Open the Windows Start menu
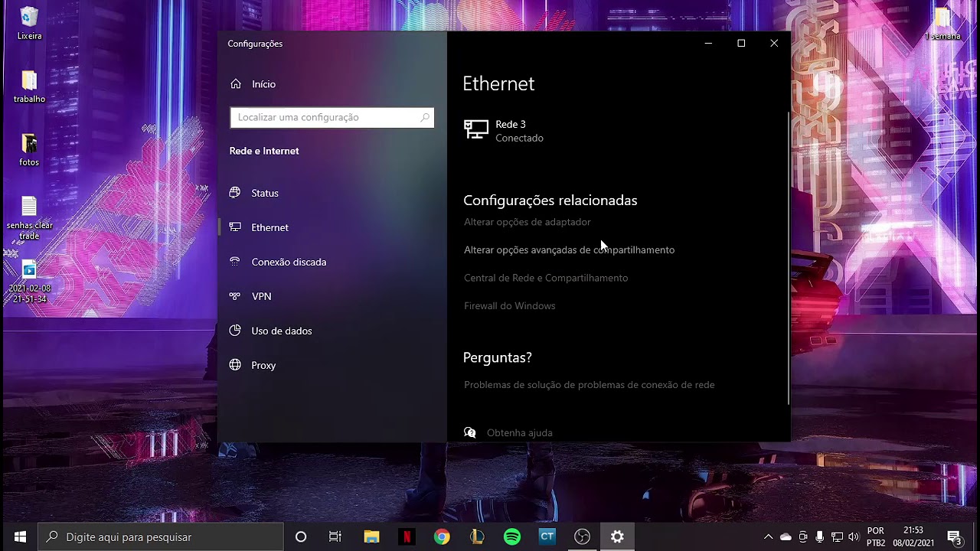The height and width of the screenshot is (551, 980). coord(20,537)
